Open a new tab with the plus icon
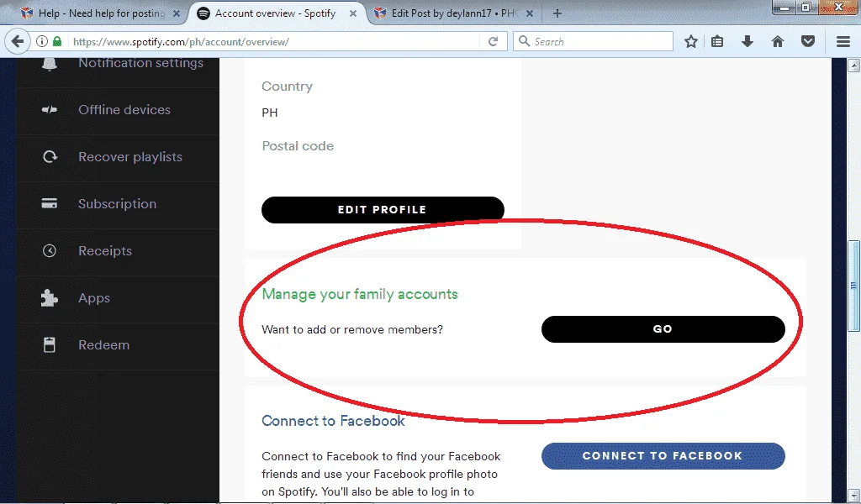 click(x=557, y=13)
